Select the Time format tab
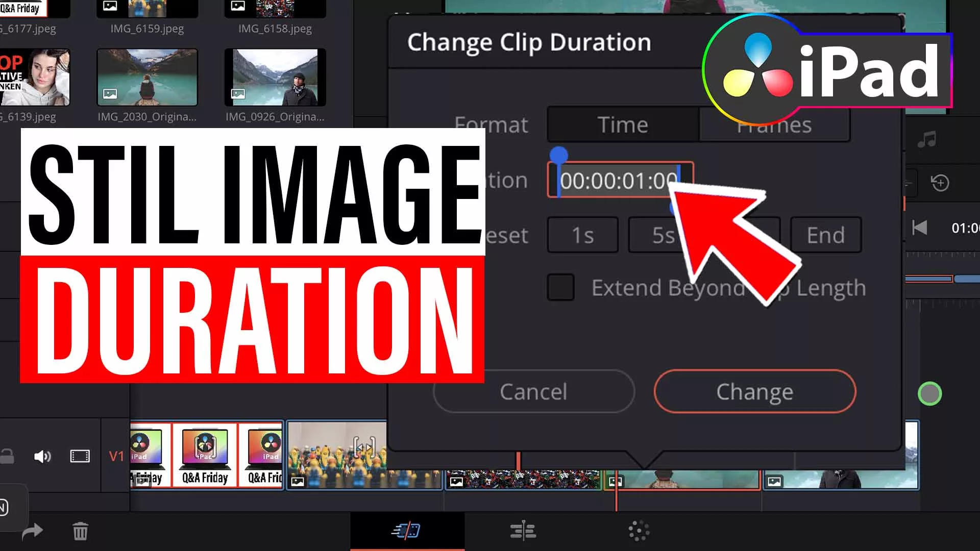Screen dimensions: 980x551 pyautogui.click(x=623, y=124)
